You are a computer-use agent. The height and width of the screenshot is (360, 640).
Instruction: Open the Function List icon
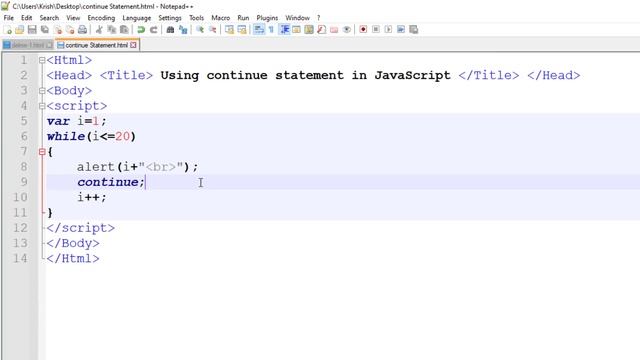point(322,30)
